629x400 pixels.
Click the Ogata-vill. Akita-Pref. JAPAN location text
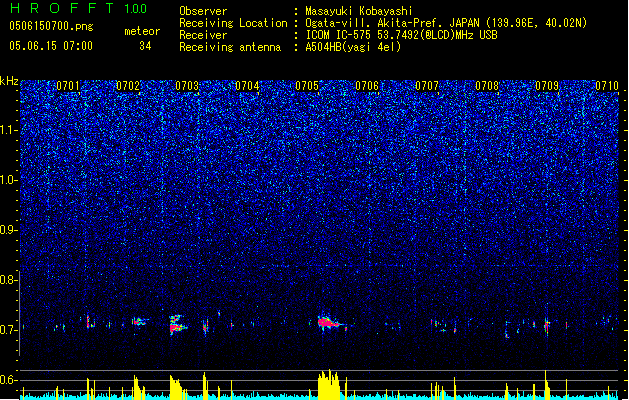[446, 23]
